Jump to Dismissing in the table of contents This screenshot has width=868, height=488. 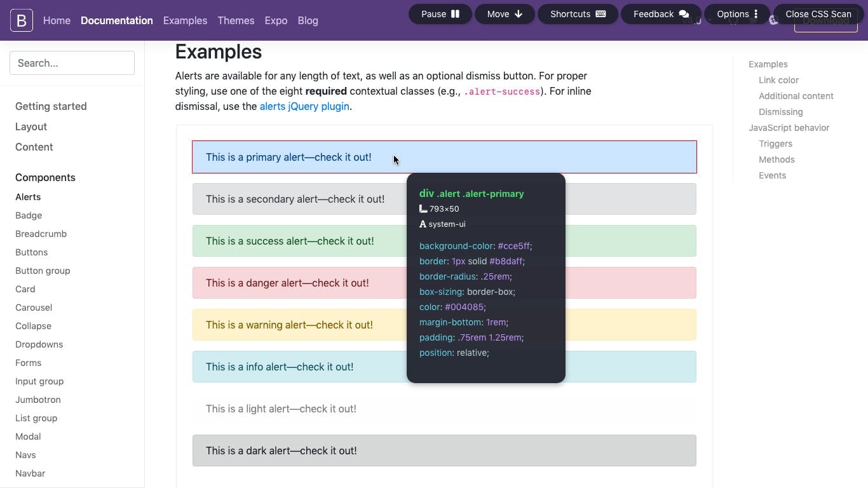tap(780, 112)
